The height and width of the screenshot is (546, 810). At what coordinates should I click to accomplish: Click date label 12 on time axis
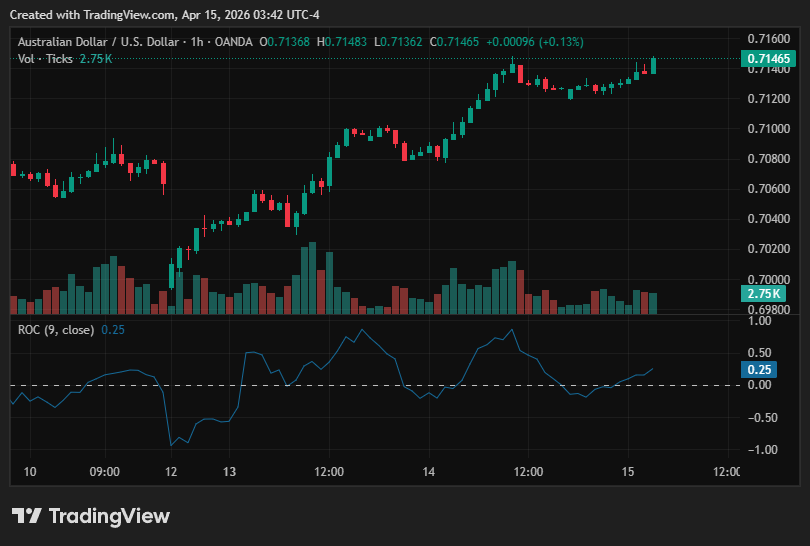click(x=171, y=472)
